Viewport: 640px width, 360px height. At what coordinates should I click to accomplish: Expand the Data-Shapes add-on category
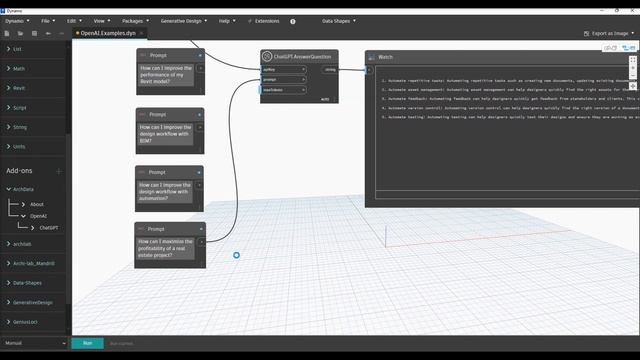click(x=8, y=282)
